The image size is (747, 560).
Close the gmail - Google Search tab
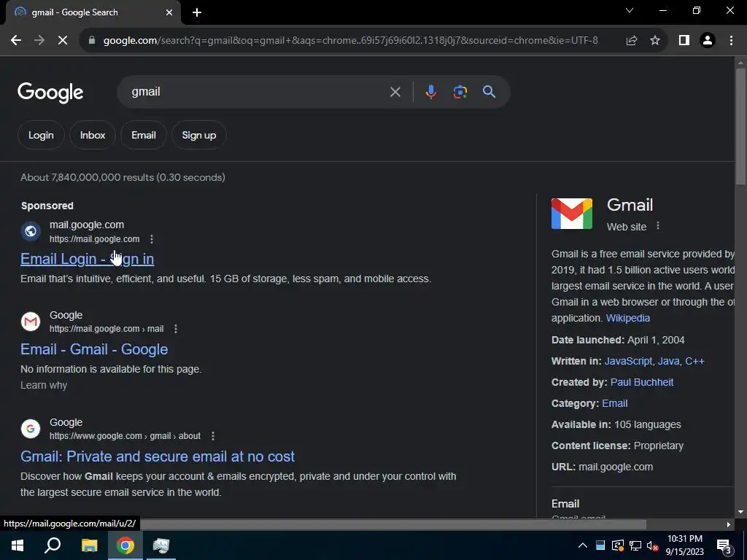(x=169, y=12)
